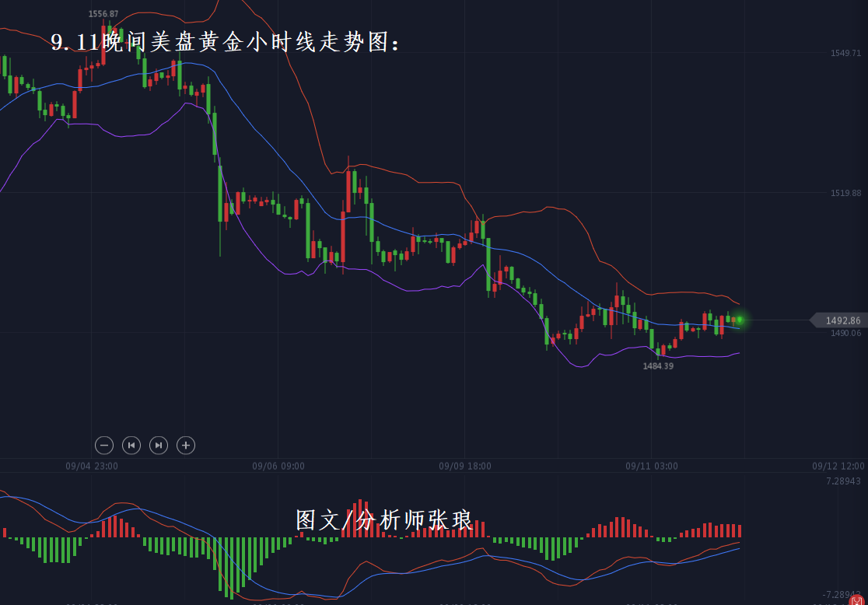Click the 09/06 09:00 time axis label
This screenshot has height=605, width=868.
[x=278, y=466]
